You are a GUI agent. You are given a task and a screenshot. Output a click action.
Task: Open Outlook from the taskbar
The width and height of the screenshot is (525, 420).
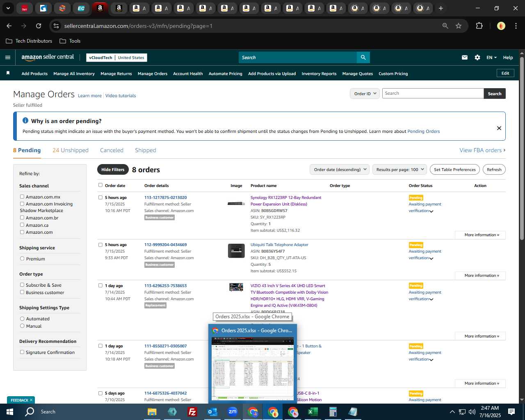(x=212, y=412)
